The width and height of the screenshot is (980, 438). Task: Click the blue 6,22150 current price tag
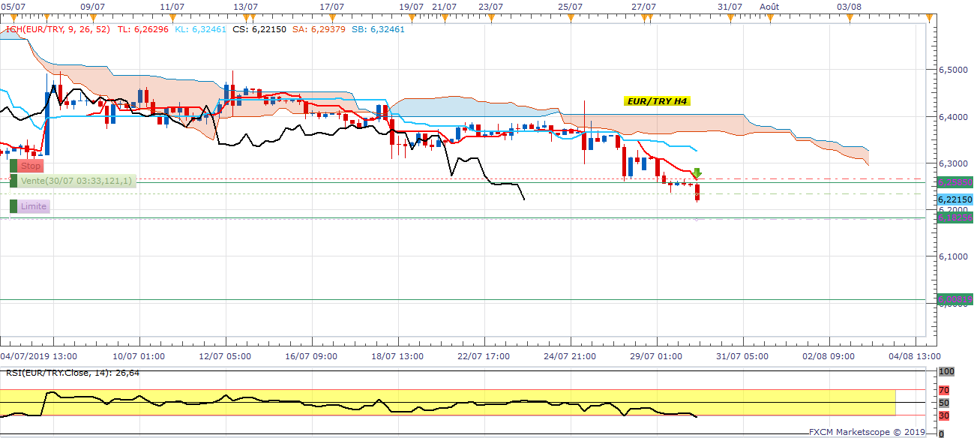click(x=954, y=199)
